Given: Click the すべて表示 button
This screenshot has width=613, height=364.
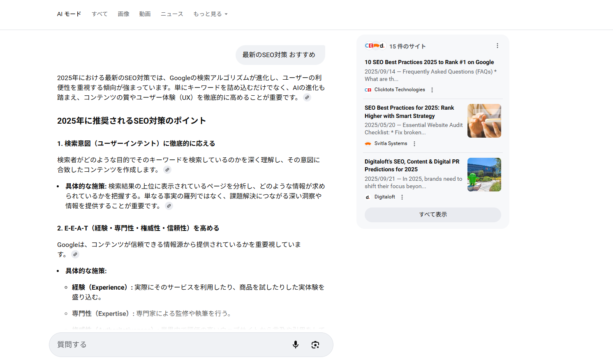Looking at the screenshot, I should click(433, 214).
